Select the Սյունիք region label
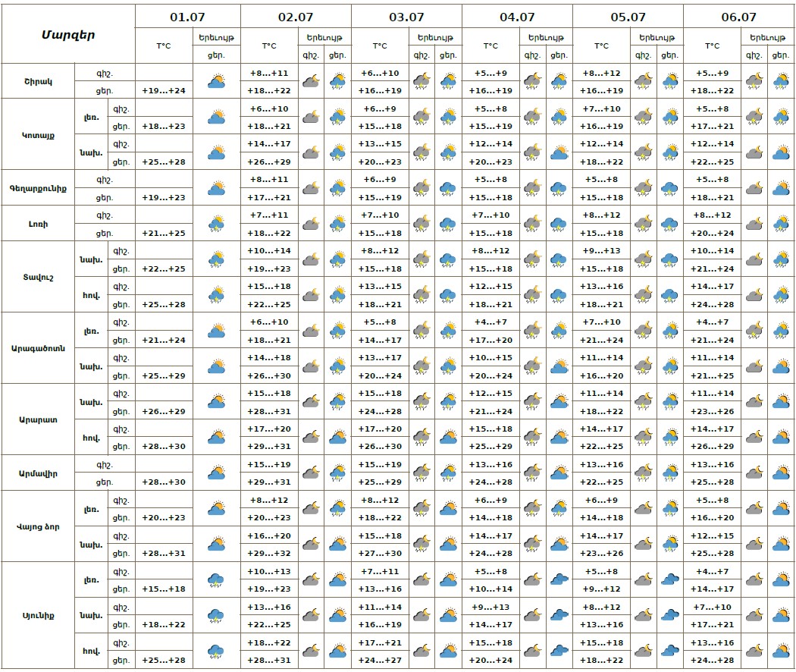Screen dimensions: 796x672 (38, 615)
